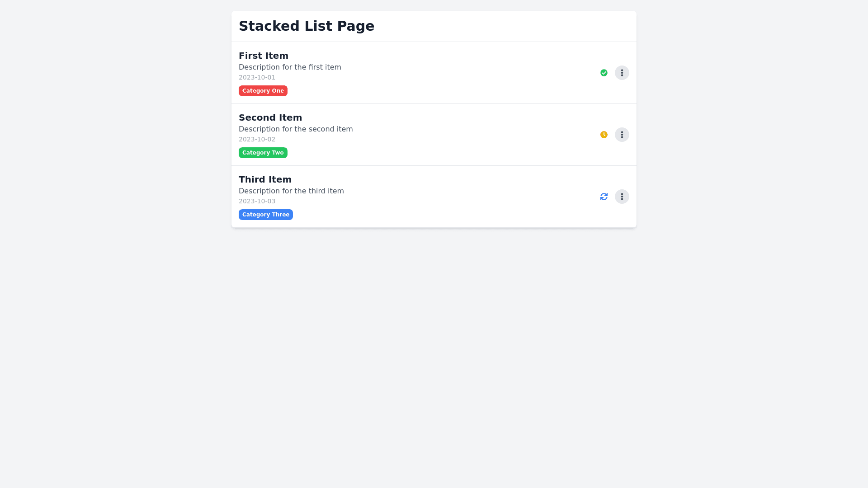Click the yellow clock pending icon
The width and height of the screenshot is (868, 488).
point(604,135)
